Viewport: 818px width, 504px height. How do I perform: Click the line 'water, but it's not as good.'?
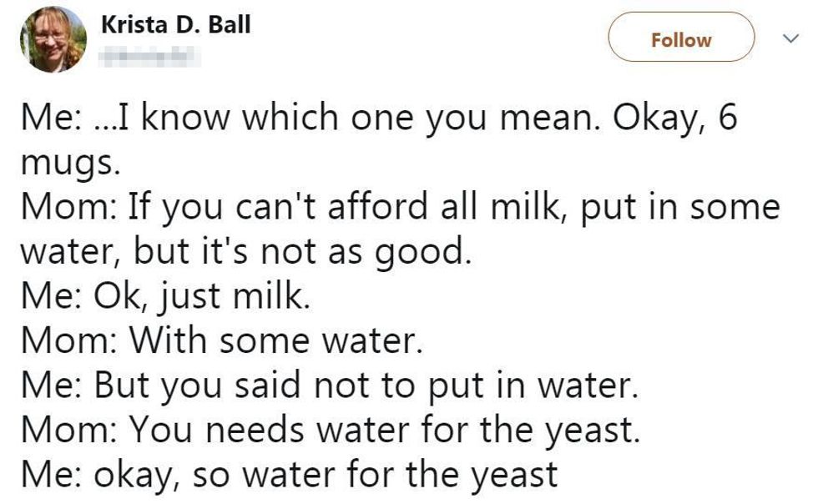coord(246,252)
